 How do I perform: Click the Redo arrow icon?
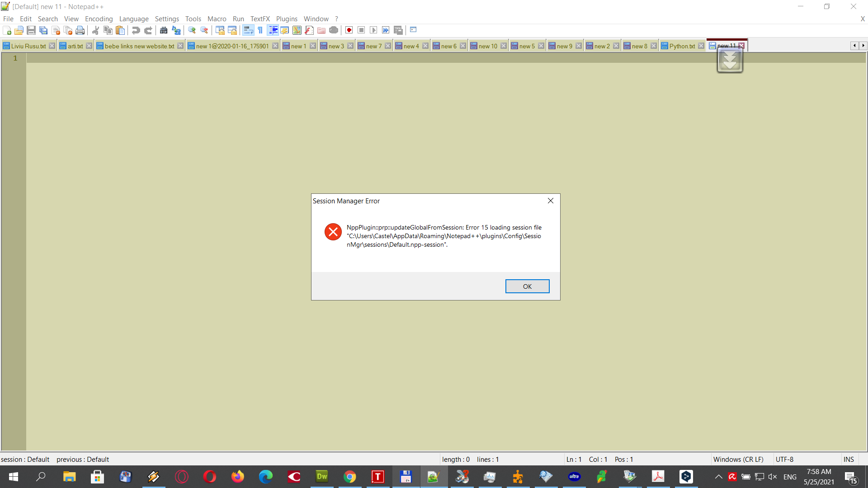coord(148,30)
